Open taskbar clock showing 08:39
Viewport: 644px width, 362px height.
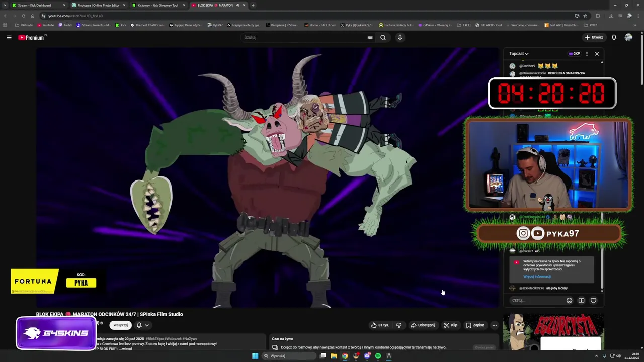tap(632, 356)
